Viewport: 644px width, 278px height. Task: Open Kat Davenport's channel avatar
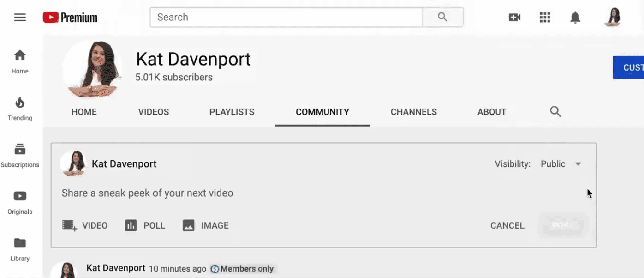click(92, 69)
